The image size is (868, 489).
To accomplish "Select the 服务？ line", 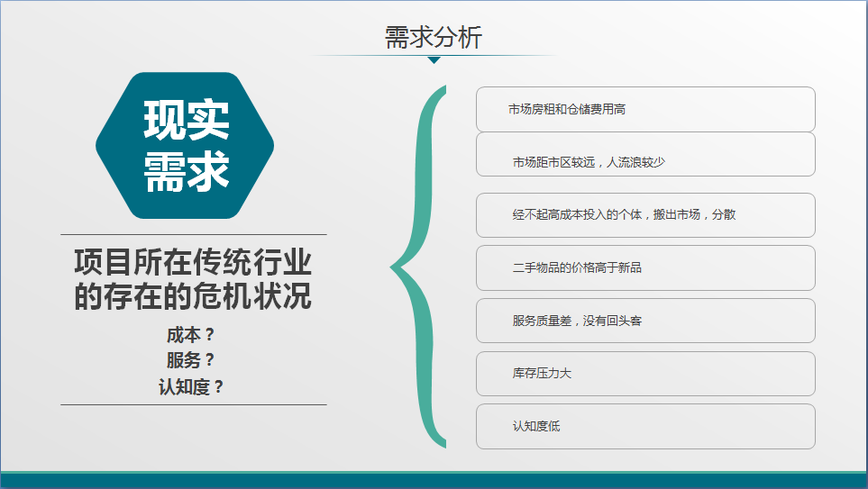I will click(190, 360).
